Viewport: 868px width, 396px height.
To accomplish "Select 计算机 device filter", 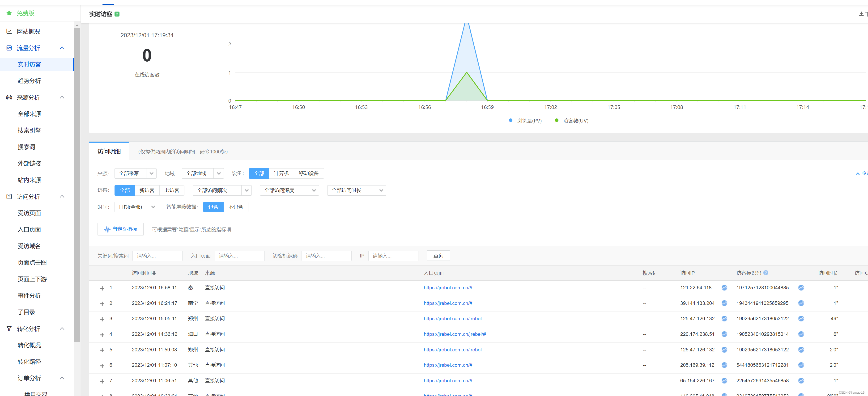I will [x=281, y=173].
